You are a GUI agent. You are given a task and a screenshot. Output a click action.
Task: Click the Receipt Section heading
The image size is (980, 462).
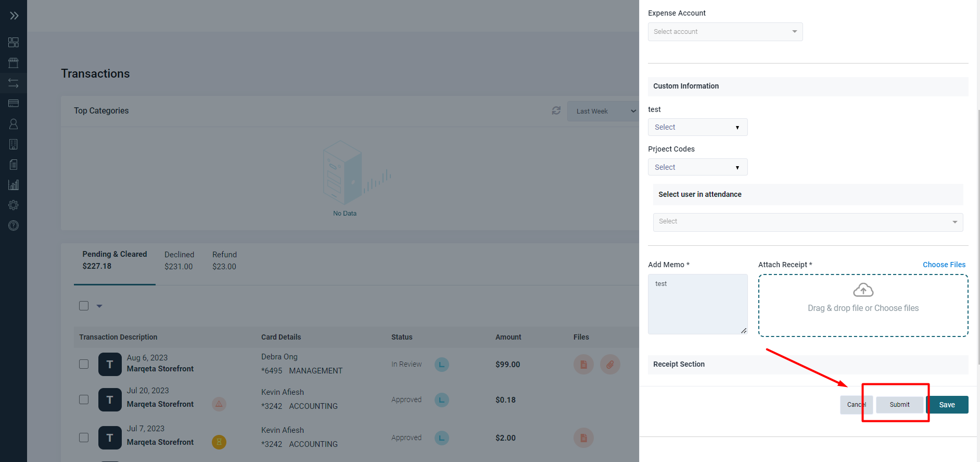click(x=679, y=364)
